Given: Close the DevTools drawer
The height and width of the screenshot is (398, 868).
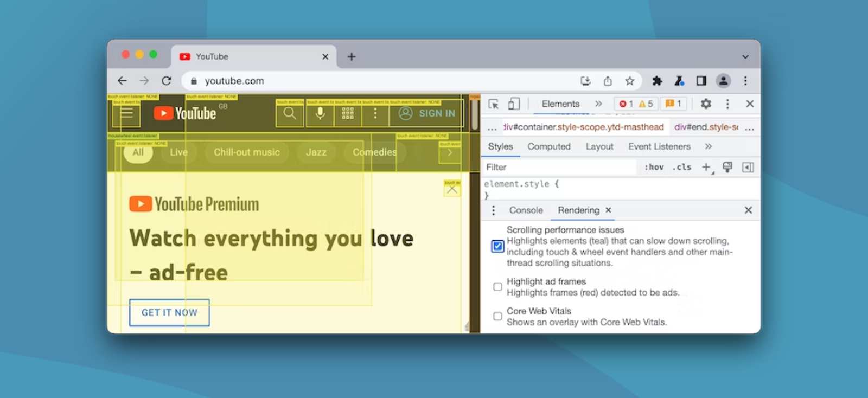Looking at the screenshot, I should tap(748, 210).
